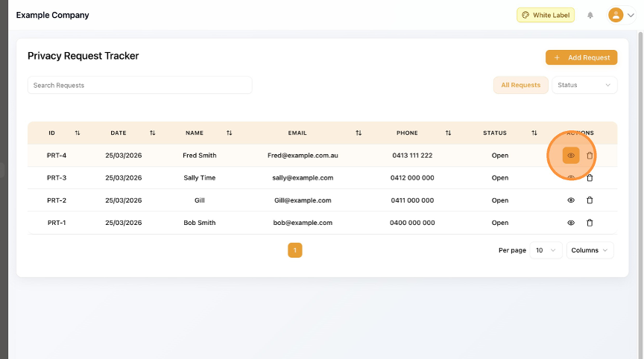Delete the PRT-2 Gill request

click(590, 200)
